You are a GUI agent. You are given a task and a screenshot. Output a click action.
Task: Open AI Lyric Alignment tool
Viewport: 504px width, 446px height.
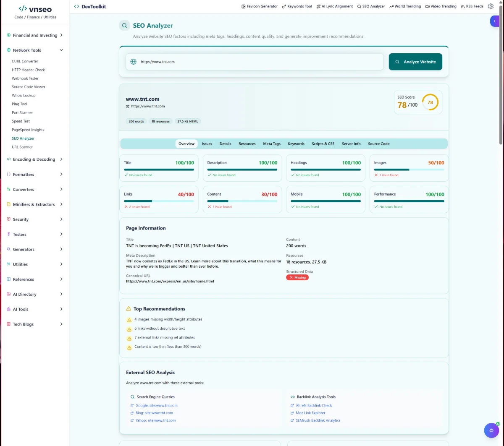tap(335, 6)
